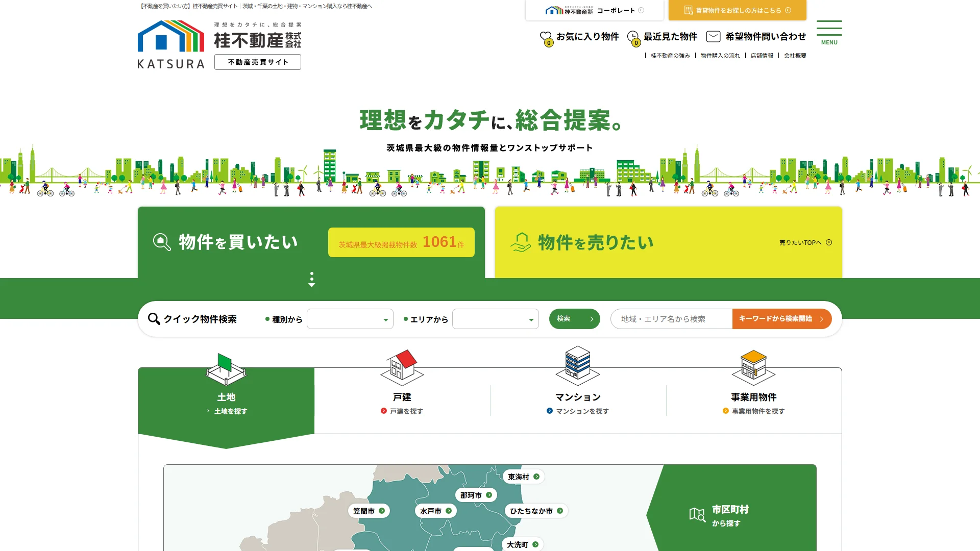The image size is (980, 551).
Task: Open 物件購入の流れ nav link
Action: (x=720, y=56)
